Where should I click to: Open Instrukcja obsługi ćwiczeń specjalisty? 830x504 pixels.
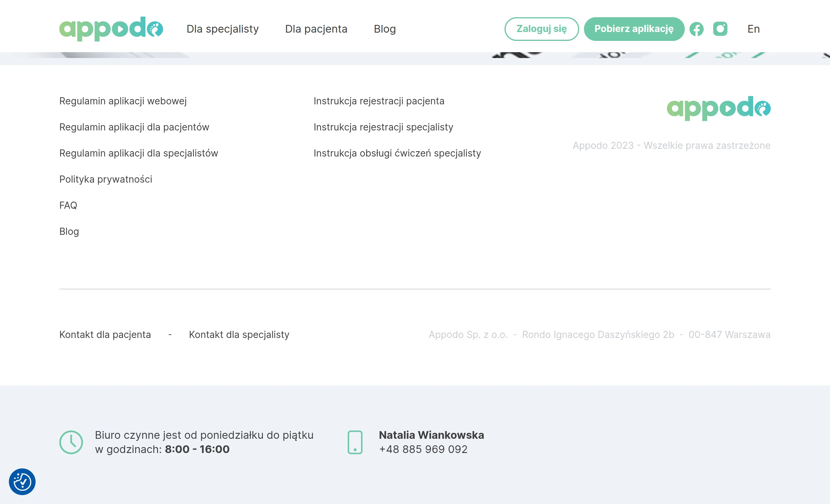click(x=397, y=153)
